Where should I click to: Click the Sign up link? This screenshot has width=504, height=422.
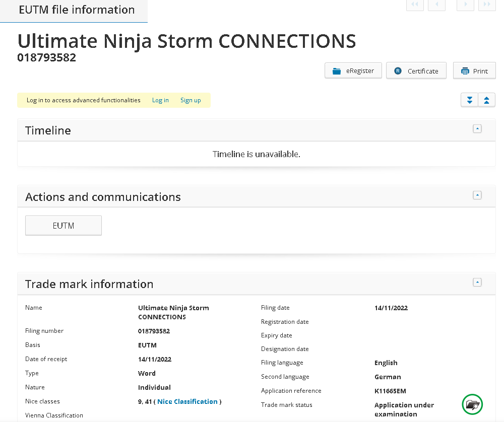pos(191,100)
